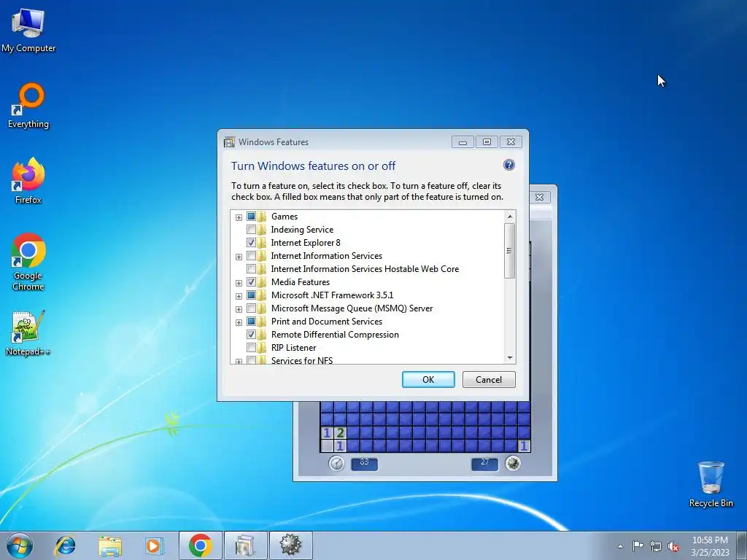
Task: Select the Games feature label
Action: point(285,216)
